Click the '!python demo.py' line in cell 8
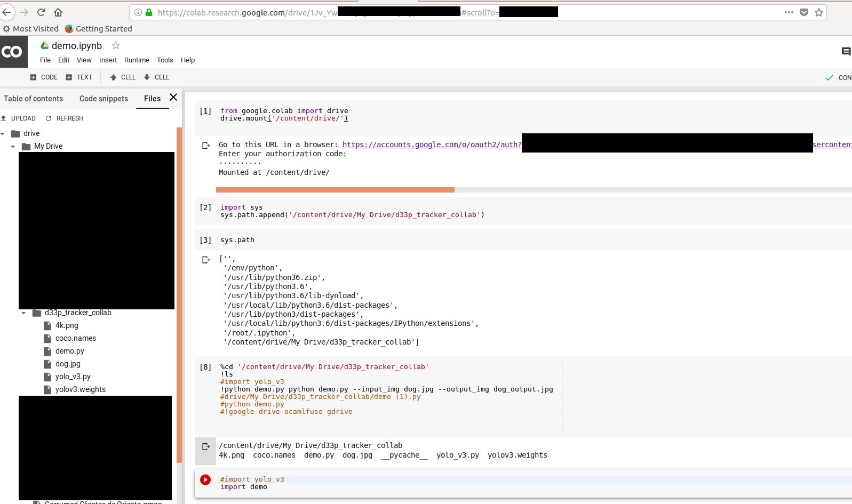This screenshot has width=852, height=504. click(386, 389)
